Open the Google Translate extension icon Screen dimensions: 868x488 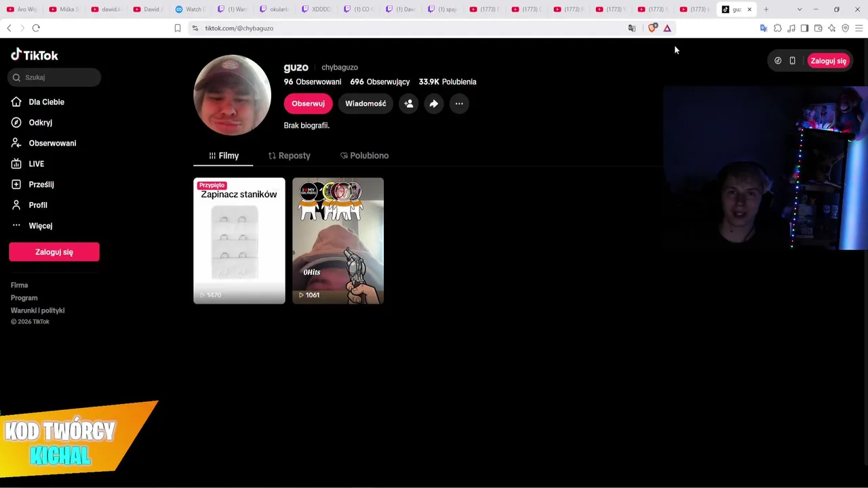click(764, 28)
